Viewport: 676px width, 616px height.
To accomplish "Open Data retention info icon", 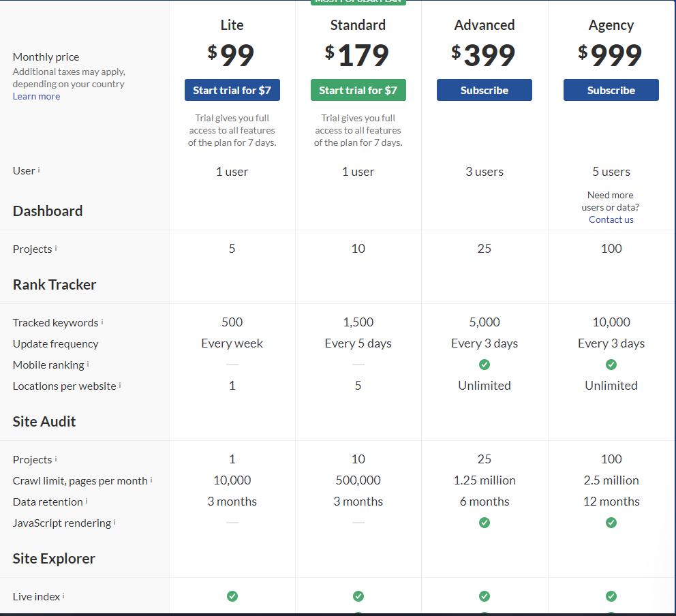I will [87, 501].
